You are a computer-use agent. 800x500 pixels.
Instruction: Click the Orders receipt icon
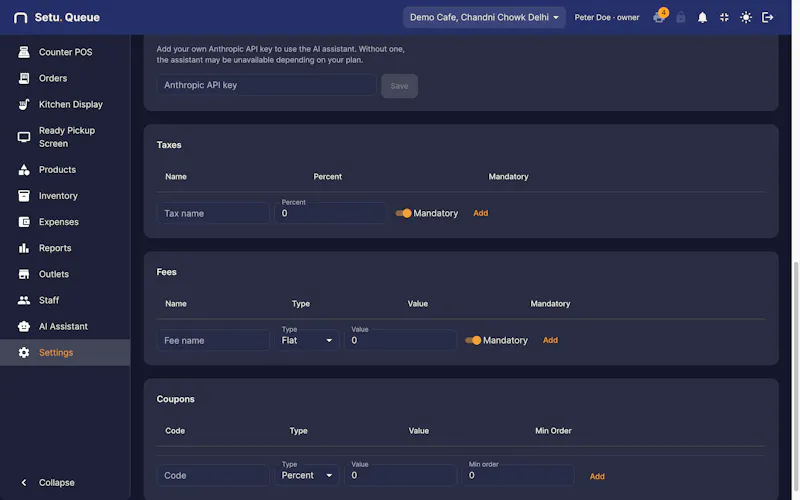point(24,78)
